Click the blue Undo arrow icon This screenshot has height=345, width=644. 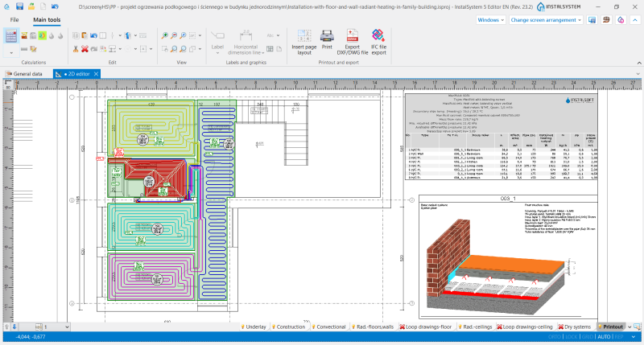(93, 35)
